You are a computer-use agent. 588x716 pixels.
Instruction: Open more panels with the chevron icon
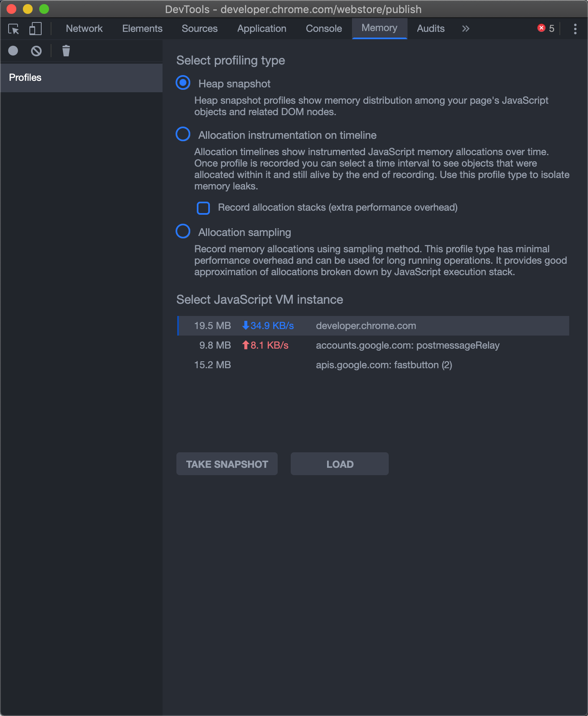pyautogui.click(x=465, y=29)
